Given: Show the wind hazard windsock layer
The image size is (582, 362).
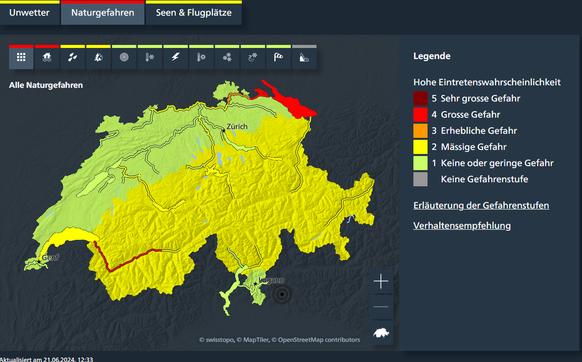Looking at the screenshot, I should 278,57.
